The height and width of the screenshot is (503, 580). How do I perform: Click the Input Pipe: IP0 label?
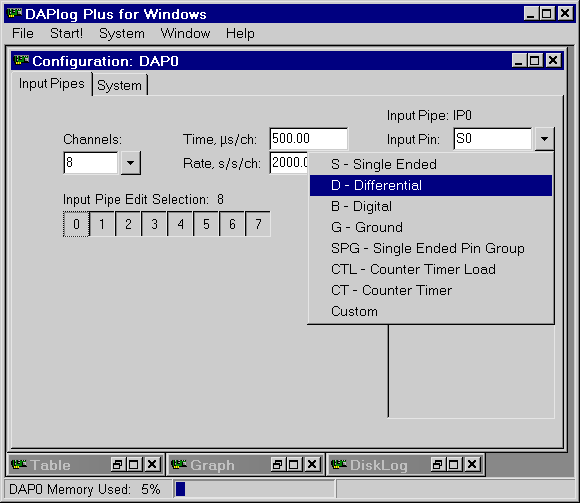coord(429,115)
